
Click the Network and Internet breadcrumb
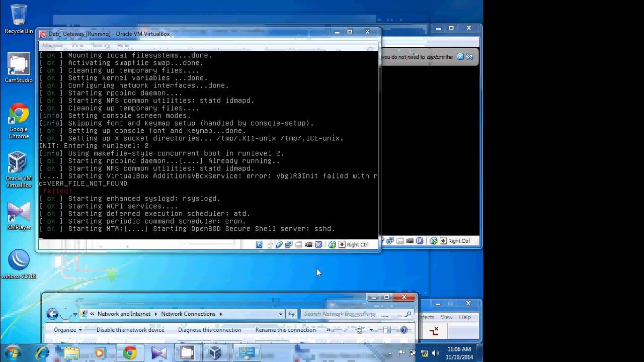click(x=124, y=314)
